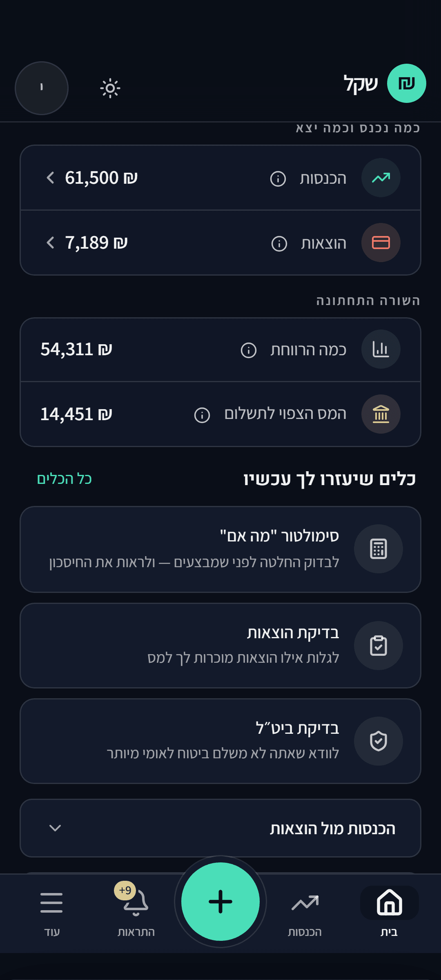The height and width of the screenshot is (980, 441).
Task: Open the סימולטור "מה אם" tool card
Action: (220, 549)
